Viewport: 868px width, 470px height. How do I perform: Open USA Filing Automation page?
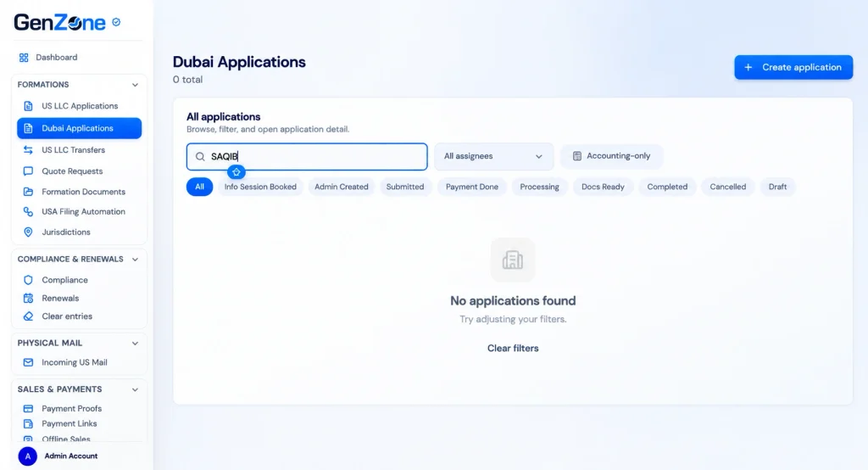(x=84, y=212)
